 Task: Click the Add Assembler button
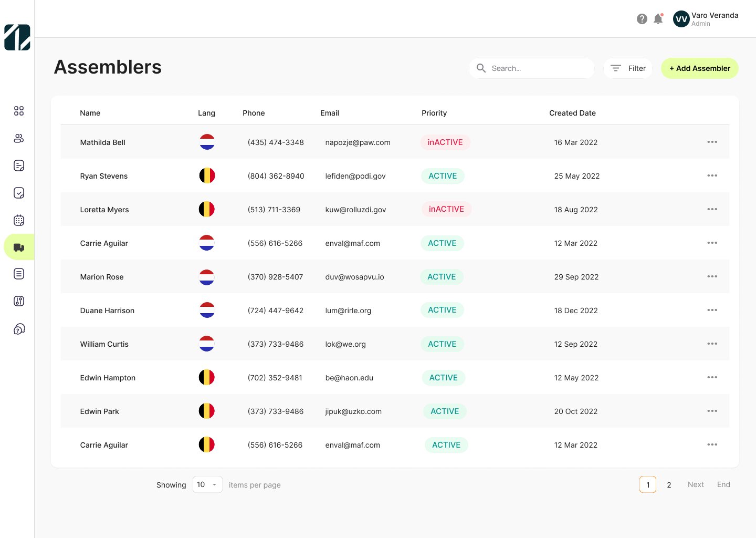pyautogui.click(x=699, y=68)
